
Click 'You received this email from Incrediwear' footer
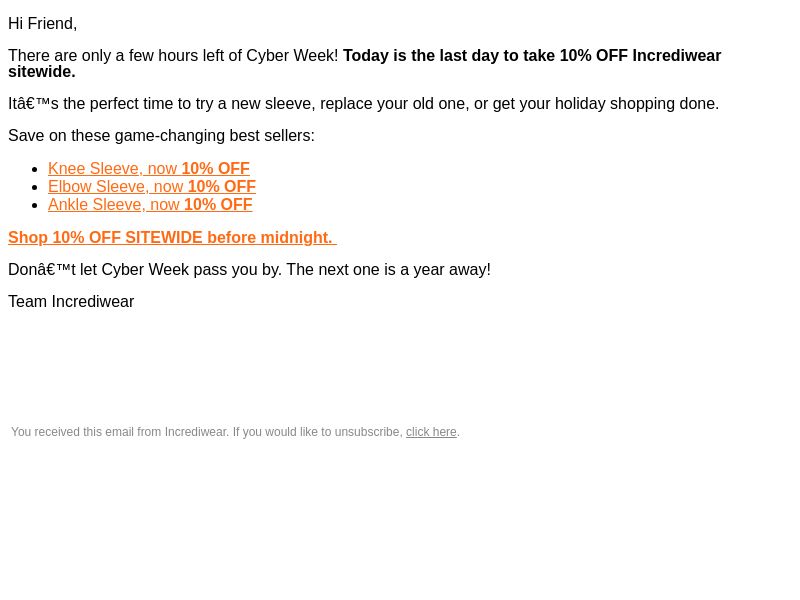pyautogui.click(x=119, y=432)
